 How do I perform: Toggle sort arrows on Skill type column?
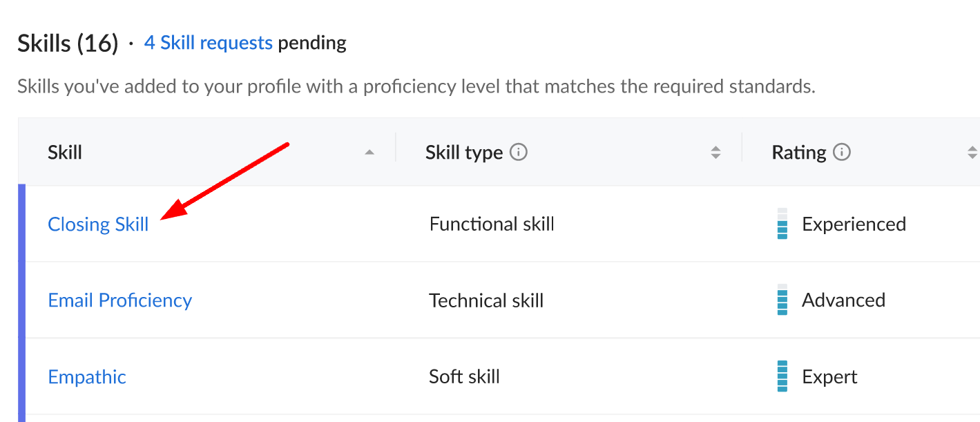click(x=716, y=153)
